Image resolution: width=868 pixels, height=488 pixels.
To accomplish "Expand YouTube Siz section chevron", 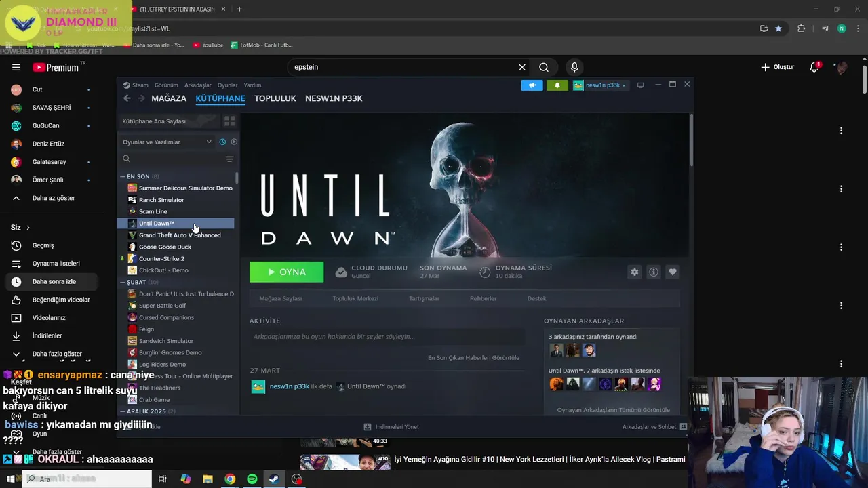I will pyautogui.click(x=28, y=228).
